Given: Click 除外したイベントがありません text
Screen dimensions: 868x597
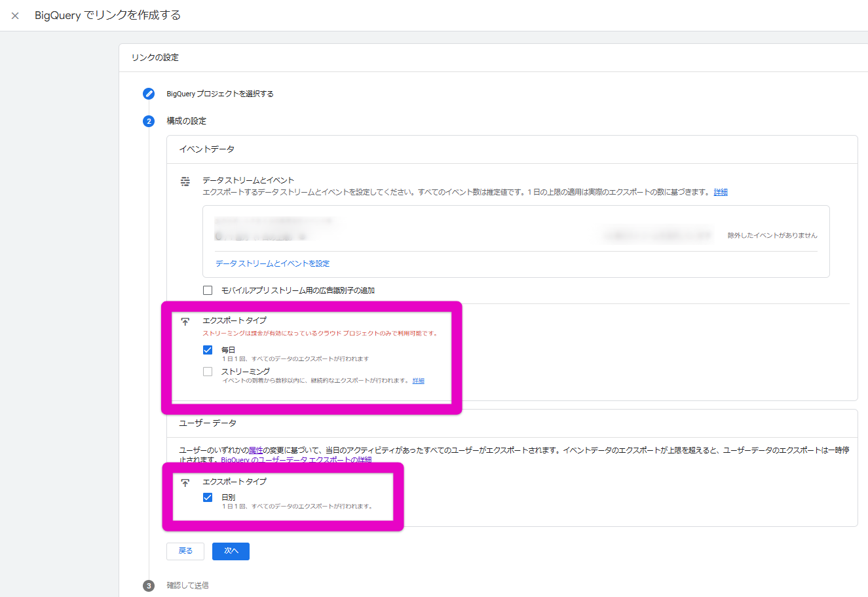Looking at the screenshot, I should 772,235.
